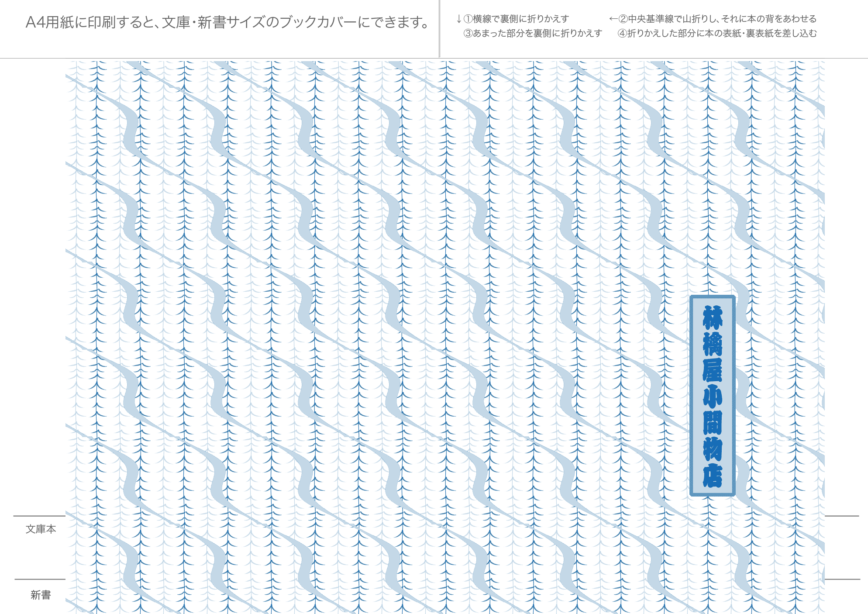The width and height of the screenshot is (868, 614).
Task: Click the circled number ③ in instructions
Action: pyautogui.click(x=468, y=34)
